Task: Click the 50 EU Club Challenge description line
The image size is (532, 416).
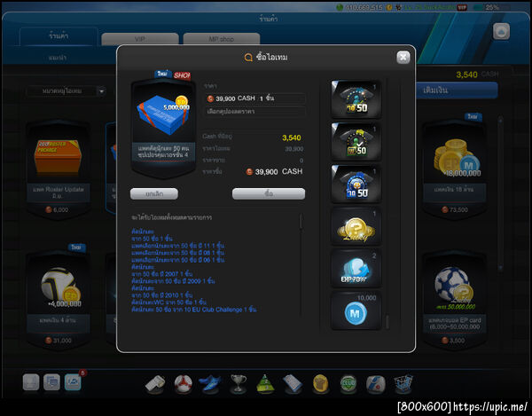Action: point(194,310)
